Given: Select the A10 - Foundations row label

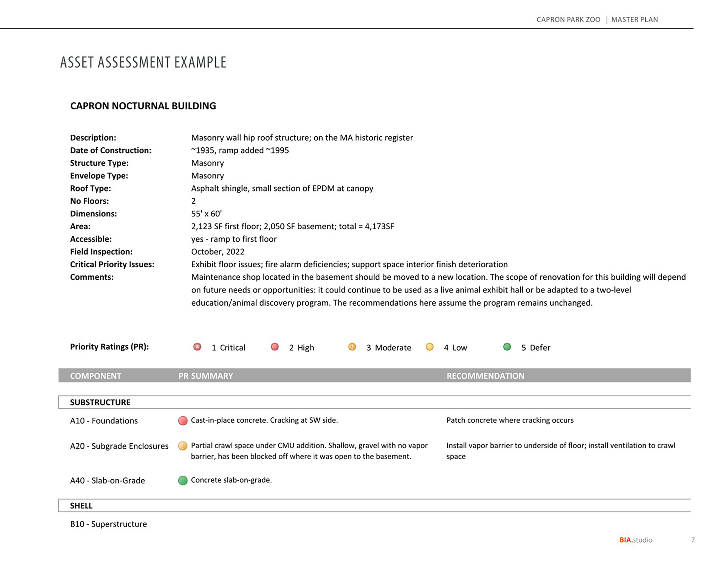Looking at the screenshot, I should (x=104, y=421).
